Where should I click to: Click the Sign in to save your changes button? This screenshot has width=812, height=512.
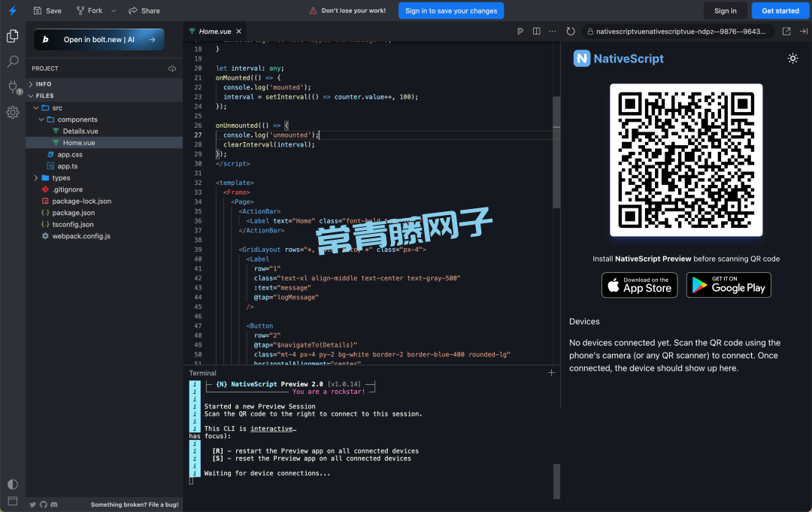451,11
